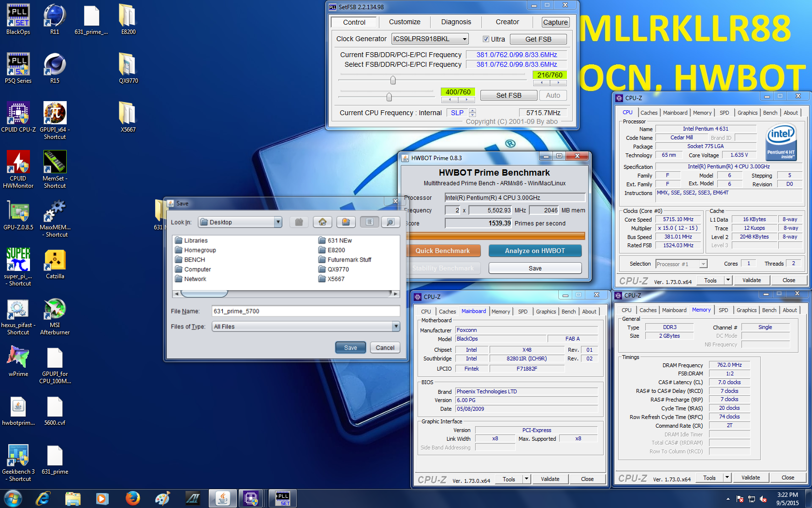Screen dimensions: 812x508
Task: Launch the MaxxMEM shortcut
Action: 55,219
